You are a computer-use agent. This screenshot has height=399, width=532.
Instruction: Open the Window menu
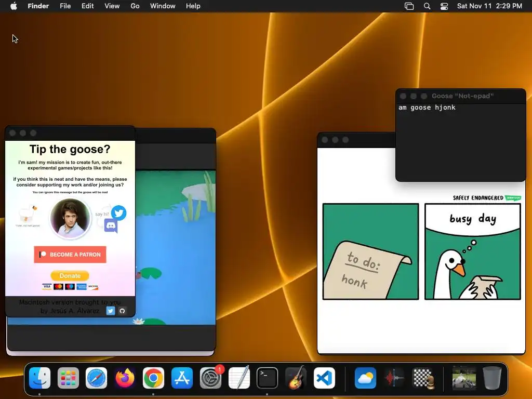163,6
